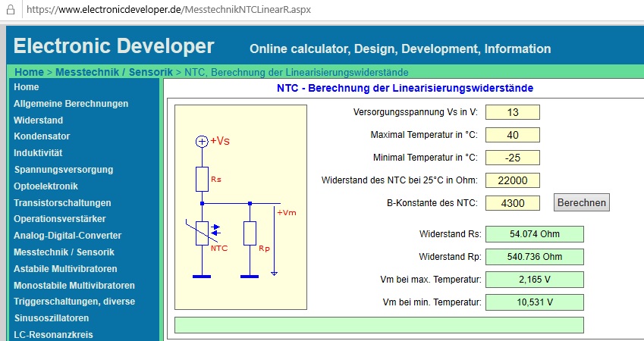This screenshot has width=644, height=341.
Task: Open Triggerschaltungen, diverse sidebar item
Action: coord(74,302)
